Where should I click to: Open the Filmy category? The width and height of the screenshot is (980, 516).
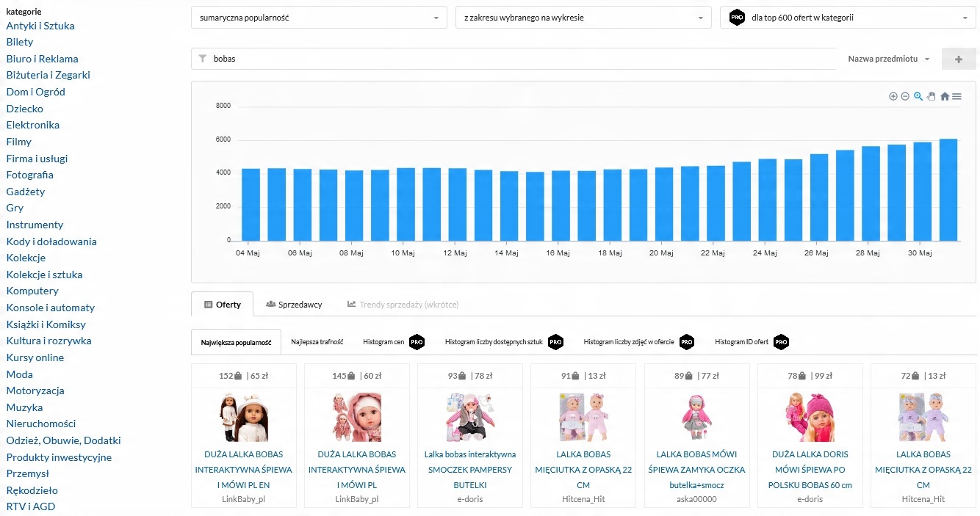pos(19,142)
